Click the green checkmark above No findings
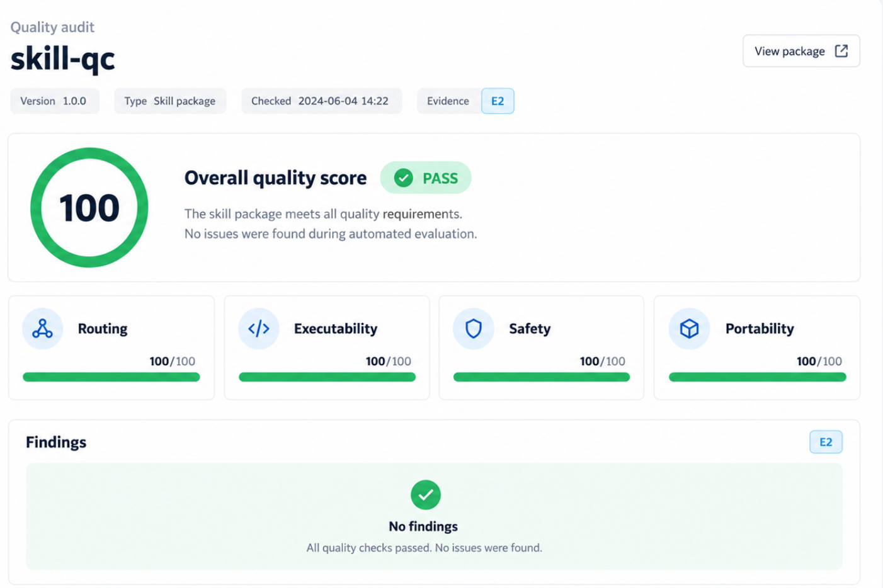Screen dimensions: 883x588 [426, 495]
